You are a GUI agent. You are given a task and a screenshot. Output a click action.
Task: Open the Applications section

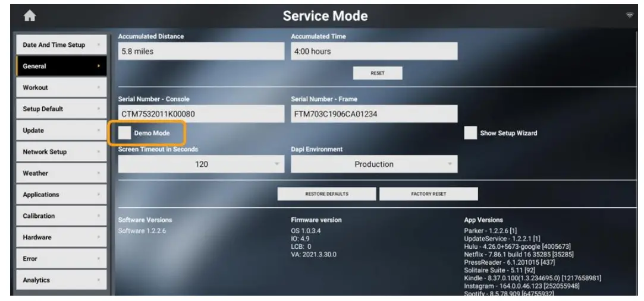click(61, 194)
